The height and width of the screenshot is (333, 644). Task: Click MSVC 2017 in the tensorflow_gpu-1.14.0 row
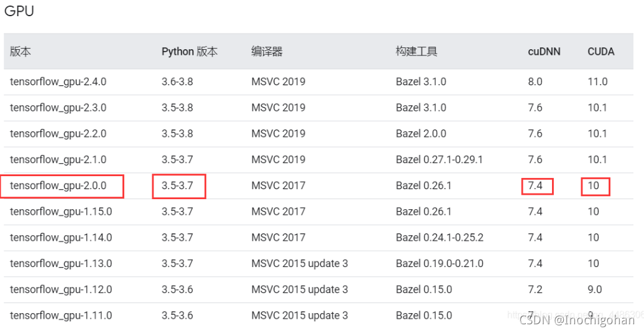click(278, 237)
